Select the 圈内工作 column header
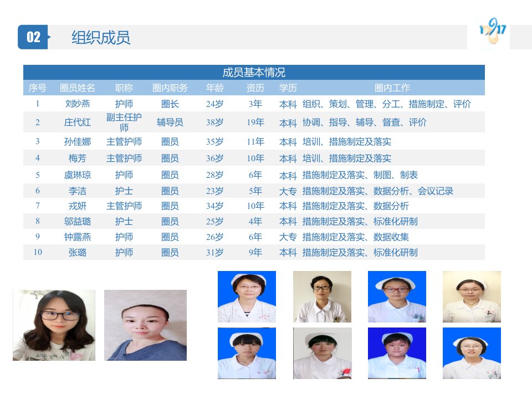The height and width of the screenshot is (399, 532). point(392,88)
